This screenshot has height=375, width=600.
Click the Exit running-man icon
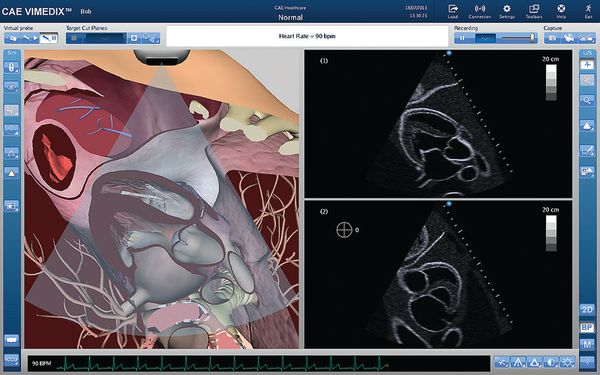click(588, 11)
